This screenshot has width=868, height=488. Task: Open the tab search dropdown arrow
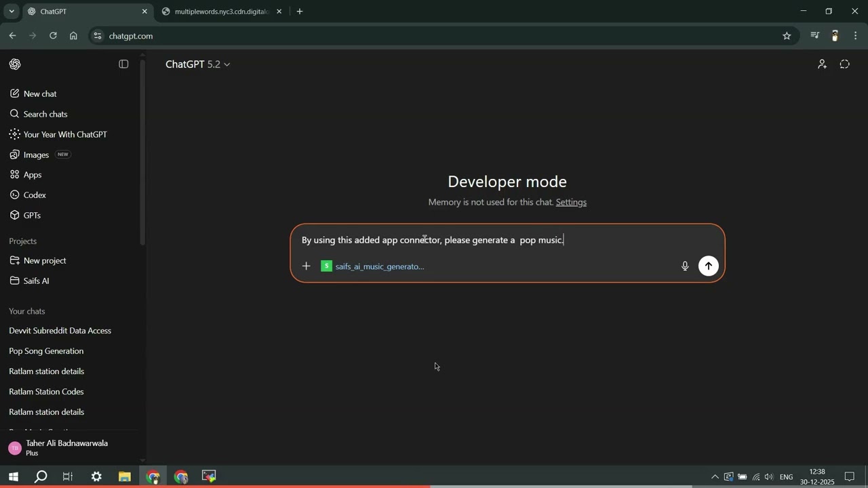coord(12,12)
